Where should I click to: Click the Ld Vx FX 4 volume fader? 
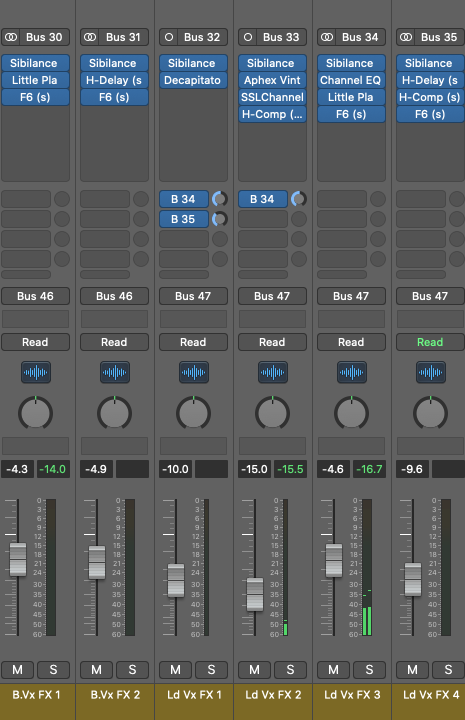click(413, 579)
